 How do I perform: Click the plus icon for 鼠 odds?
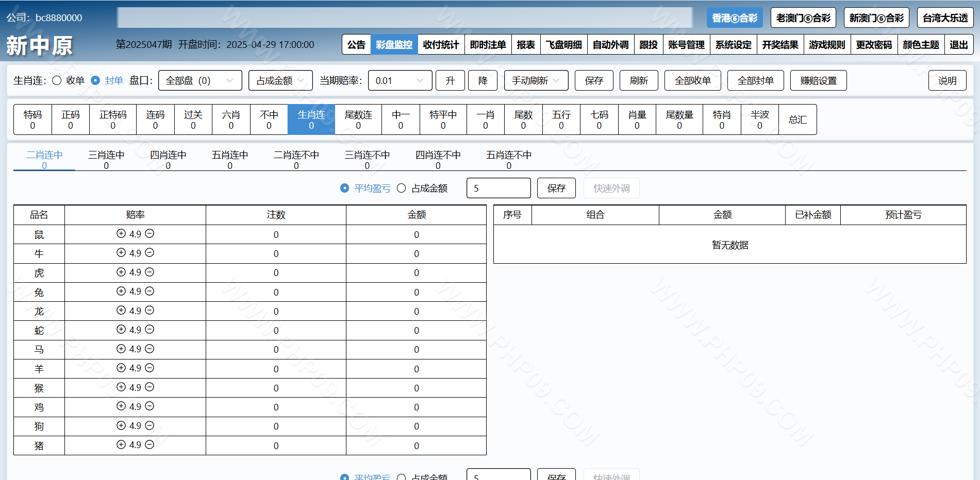pos(121,233)
